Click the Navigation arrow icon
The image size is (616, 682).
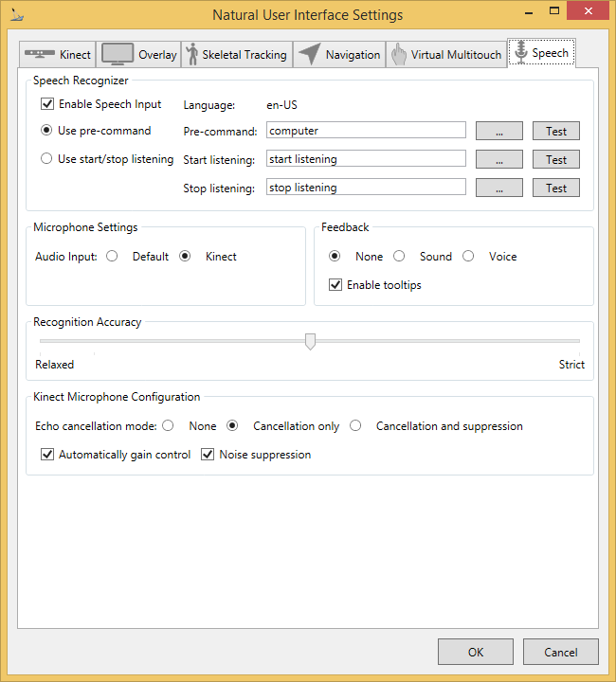coord(309,54)
